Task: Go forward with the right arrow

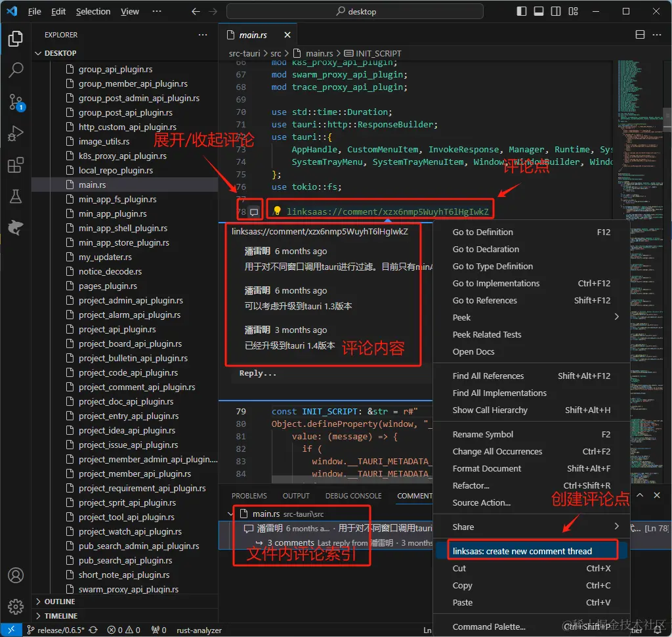Action: pos(213,12)
